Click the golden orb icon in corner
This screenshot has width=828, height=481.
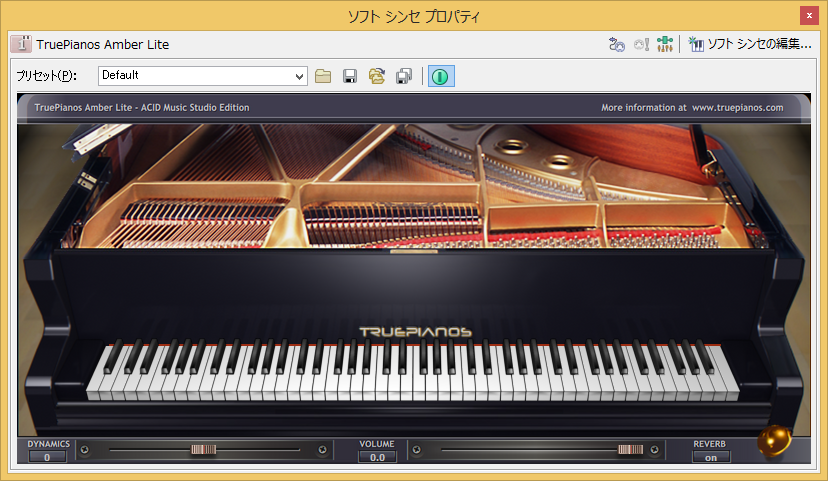coord(775,441)
